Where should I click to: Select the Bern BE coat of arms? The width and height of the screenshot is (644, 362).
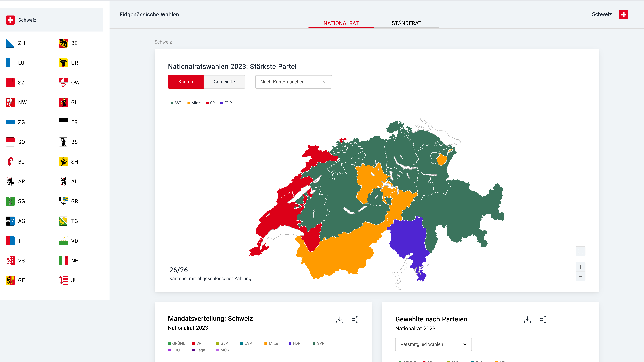pyautogui.click(x=63, y=43)
